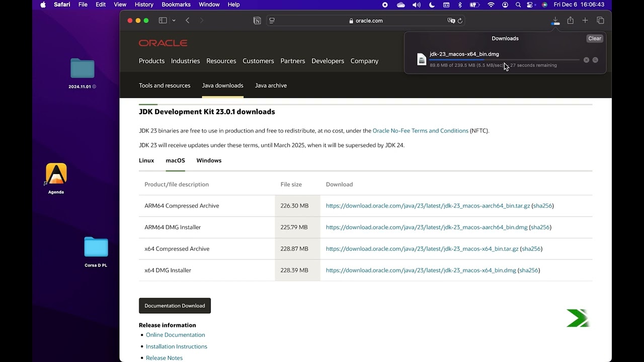Open a new tab with plus icon
This screenshot has height=362, width=644.
click(x=585, y=21)
